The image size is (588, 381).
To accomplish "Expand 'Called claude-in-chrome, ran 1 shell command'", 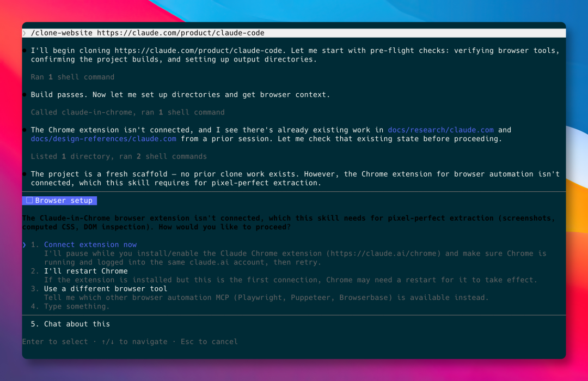I will pyautogui.click(x=127, y=112).
